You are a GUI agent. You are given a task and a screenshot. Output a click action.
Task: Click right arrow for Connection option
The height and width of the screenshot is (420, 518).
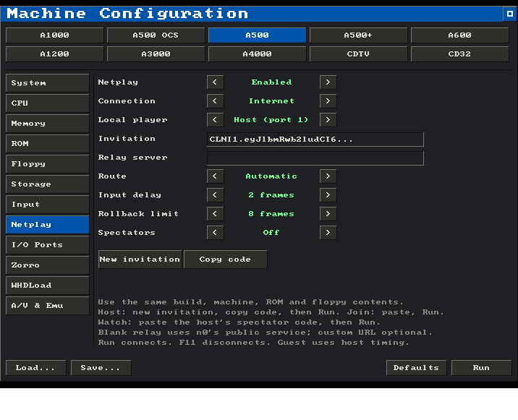(328, 101)
